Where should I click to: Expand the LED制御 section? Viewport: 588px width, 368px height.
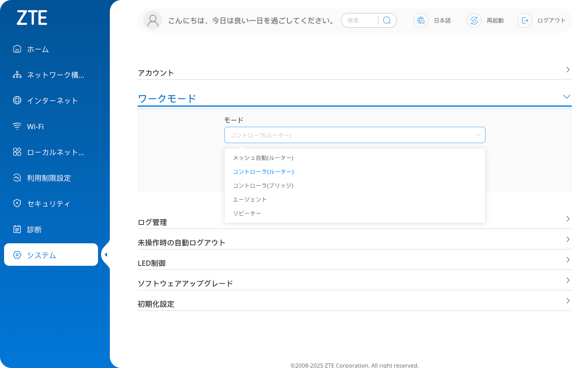[x=568, y=260]
